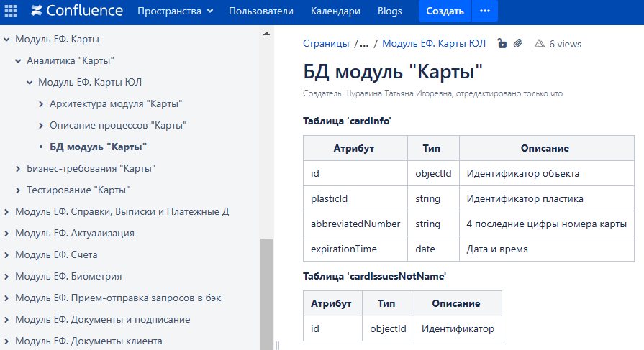
Task: Open the Пользователи menu item
Action: [x=260, y=11]
